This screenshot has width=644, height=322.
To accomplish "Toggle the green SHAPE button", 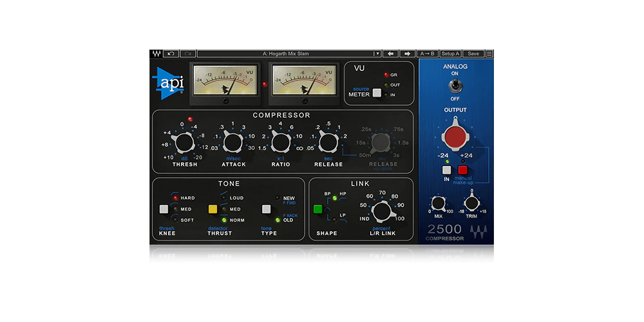I will coord(318,209).
